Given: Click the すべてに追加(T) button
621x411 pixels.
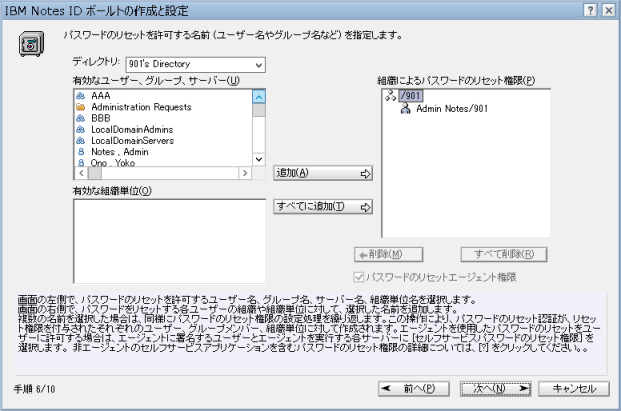Looking at the screenshot, I should [323, 207].
